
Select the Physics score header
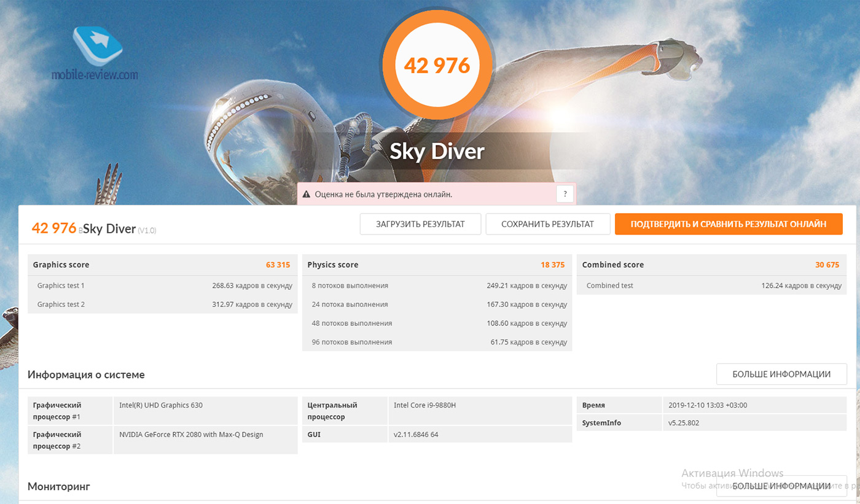[x=436, y=265]
